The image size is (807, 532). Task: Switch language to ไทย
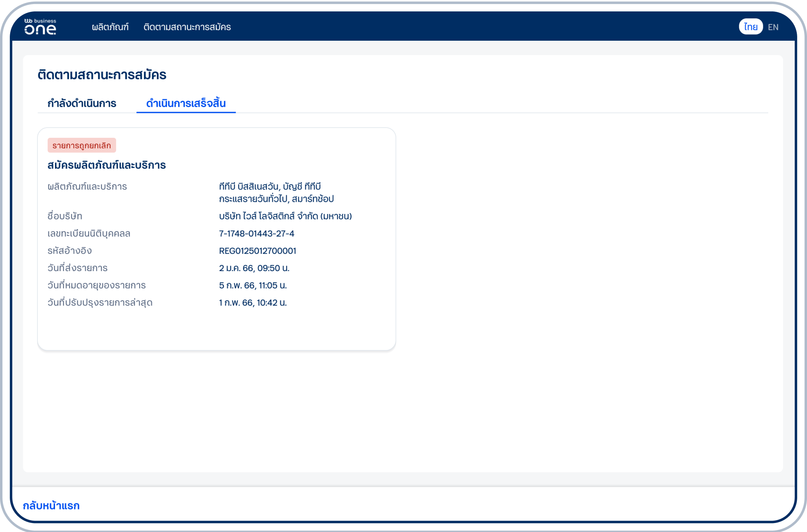click(x=750, y=27)
